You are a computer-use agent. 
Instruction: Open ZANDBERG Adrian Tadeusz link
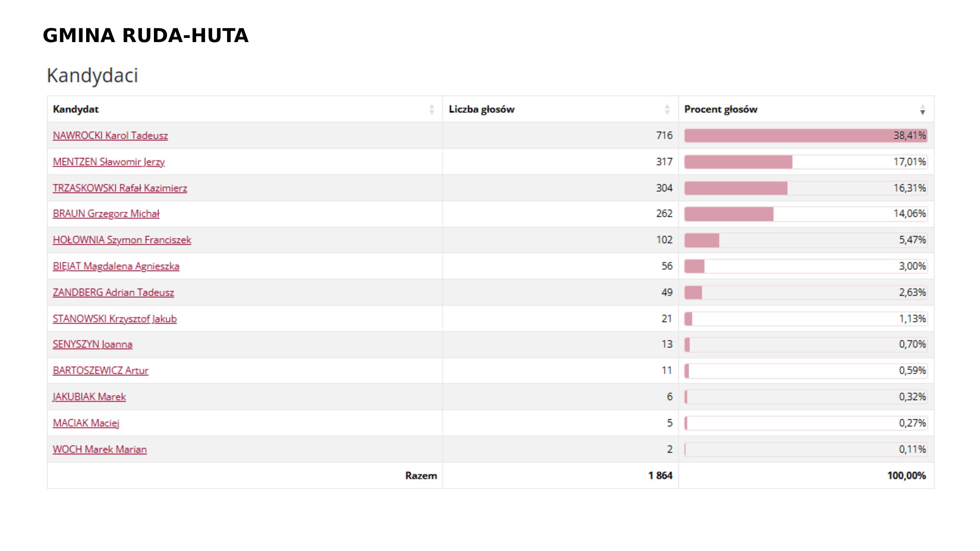[x=113, y=292]
